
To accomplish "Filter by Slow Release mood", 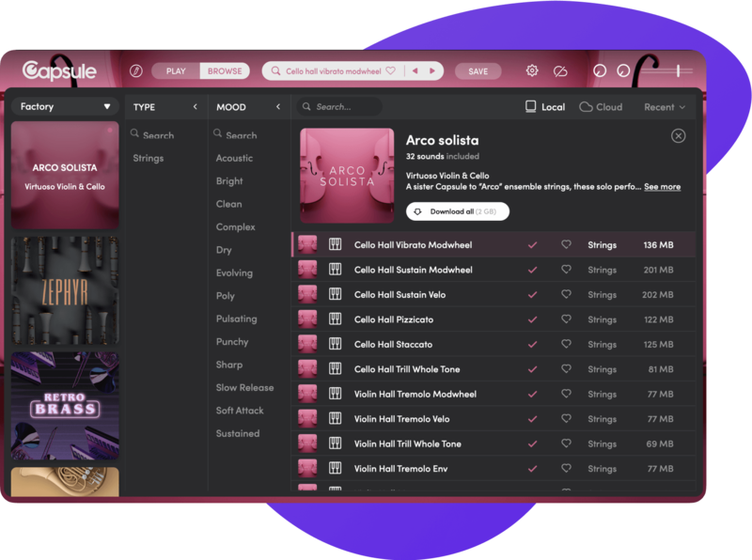I will coord(244,387).
